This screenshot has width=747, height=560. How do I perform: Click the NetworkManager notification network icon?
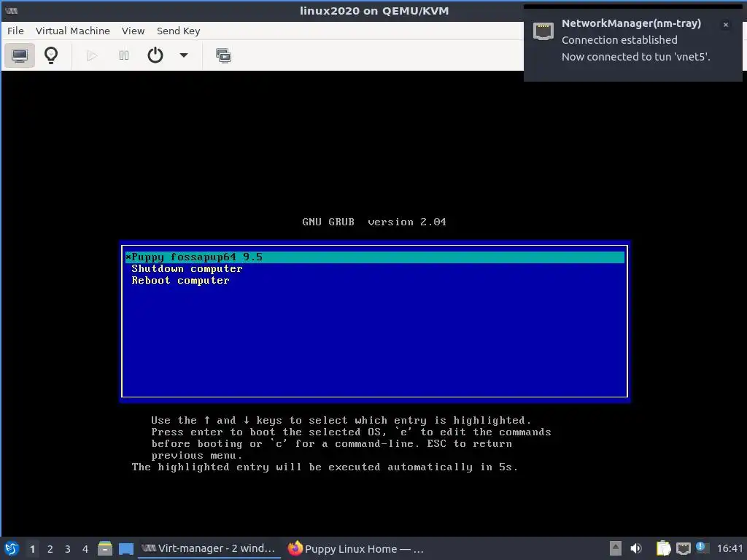[x=543, y=31]
